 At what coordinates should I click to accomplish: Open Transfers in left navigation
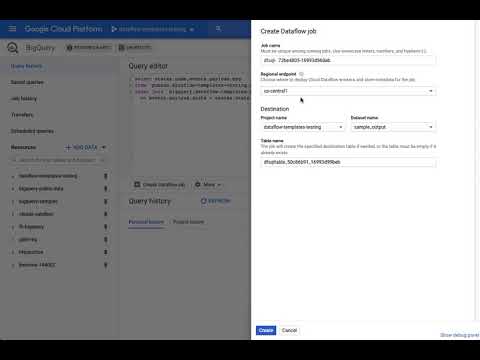[22, 115]
